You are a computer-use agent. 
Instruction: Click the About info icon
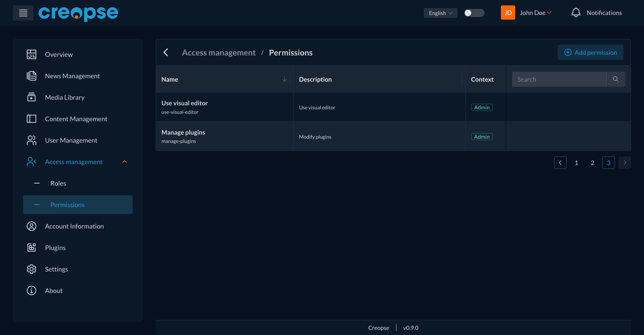[32, 290]
